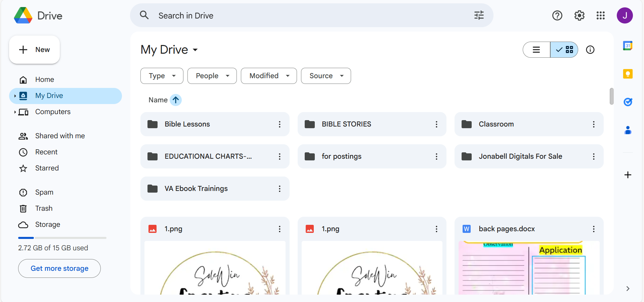Go to Home in the sidebar
Viewport: 644px width, 302px height.
tap(66, 80)
